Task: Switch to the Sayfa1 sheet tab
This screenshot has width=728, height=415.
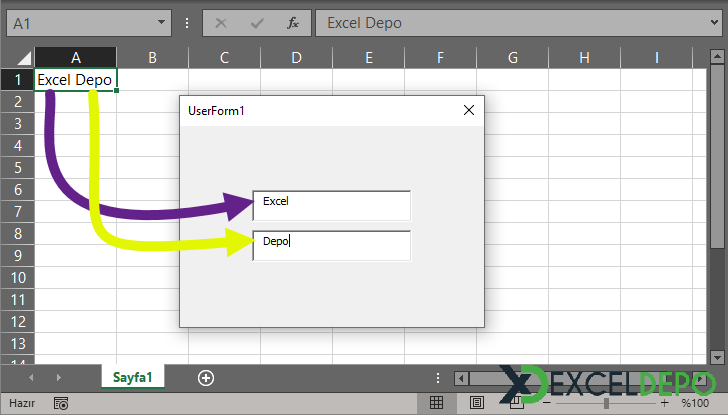Action: click(132, 377)
